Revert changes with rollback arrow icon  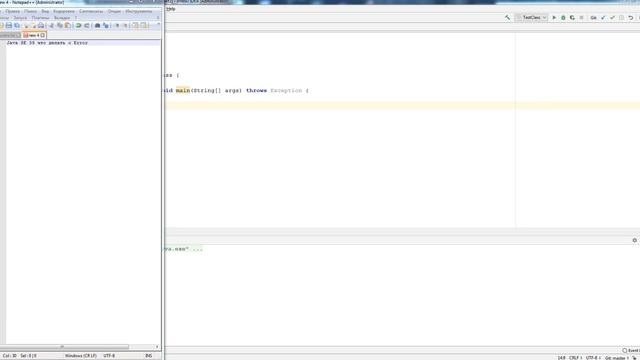tap(631, 18)
